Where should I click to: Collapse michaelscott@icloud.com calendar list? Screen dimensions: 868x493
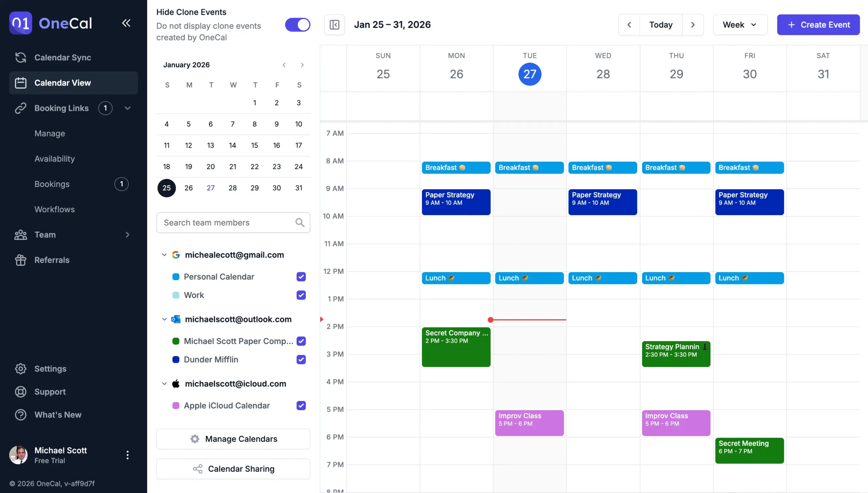164,384
